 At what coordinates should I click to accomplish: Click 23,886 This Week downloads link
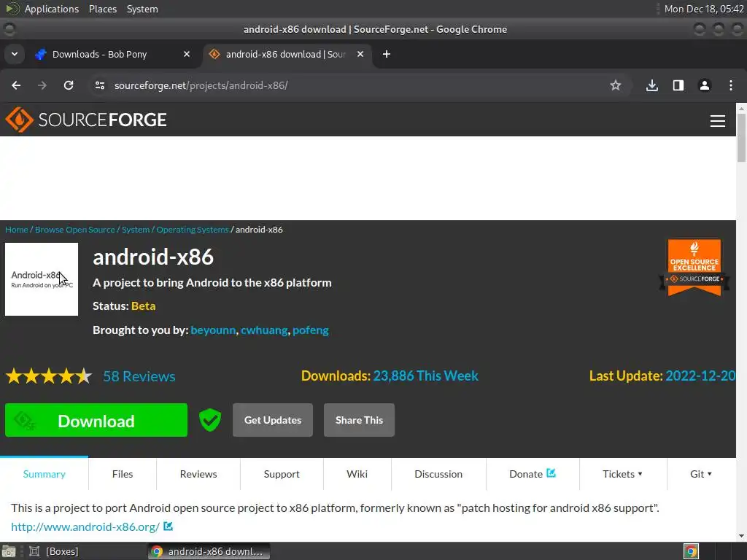point(425,376)
